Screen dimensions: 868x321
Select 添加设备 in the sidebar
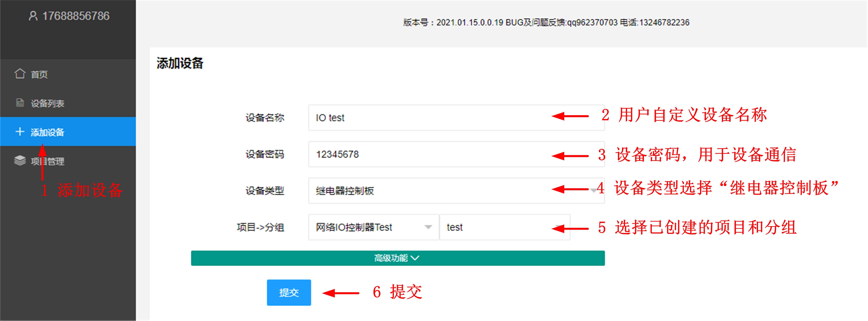[47, 132]
